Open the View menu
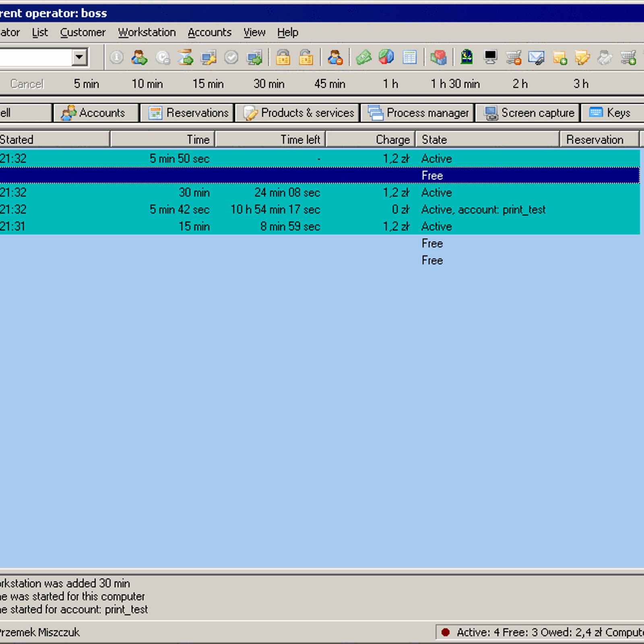 pyautogui.click(x=254, y=32)
